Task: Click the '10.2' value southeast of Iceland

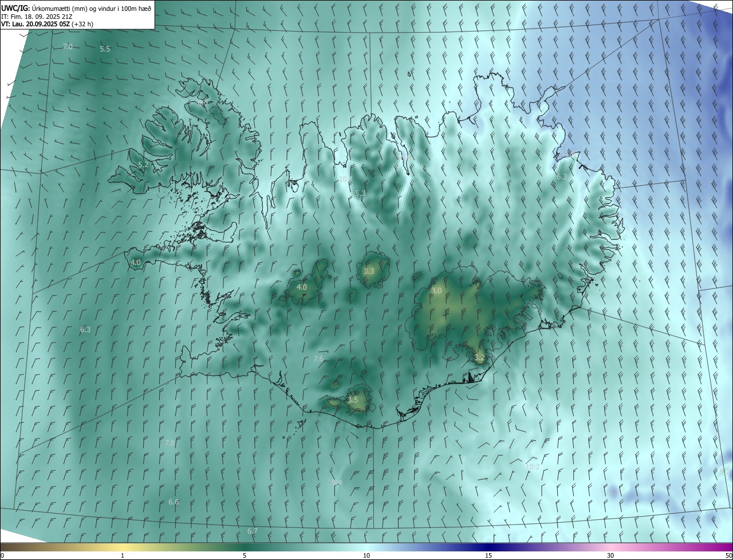Action: point(533,467)
